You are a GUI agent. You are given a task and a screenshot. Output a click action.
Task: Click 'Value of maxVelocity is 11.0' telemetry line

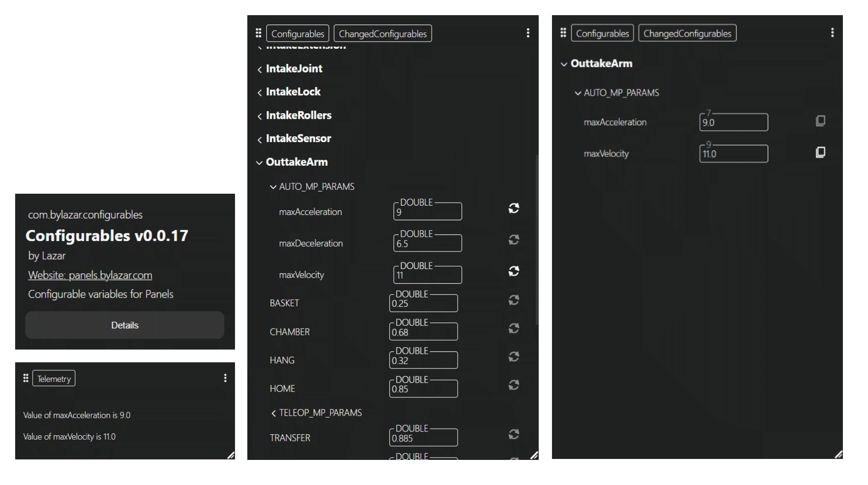tap(69, 437)
